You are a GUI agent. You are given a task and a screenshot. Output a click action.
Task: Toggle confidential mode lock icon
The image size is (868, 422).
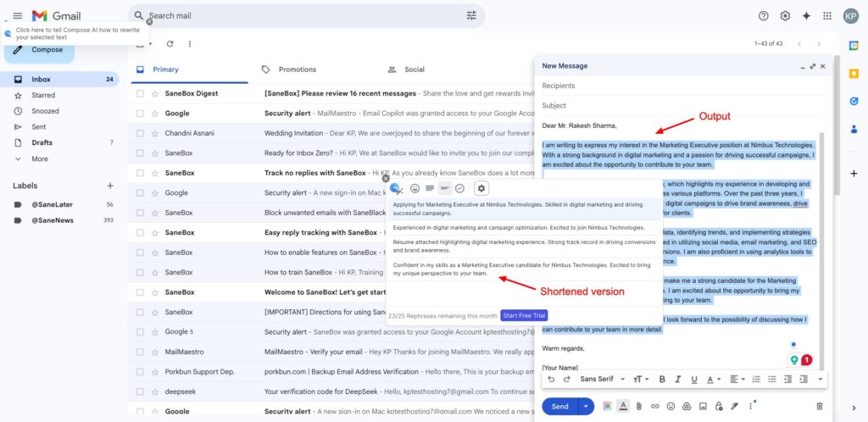(719, 407)
